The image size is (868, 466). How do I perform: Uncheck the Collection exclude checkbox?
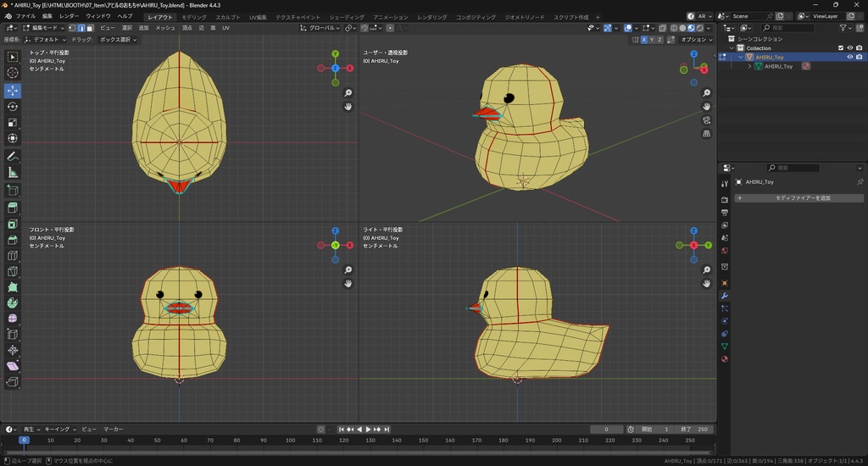(x=841, y=48)
